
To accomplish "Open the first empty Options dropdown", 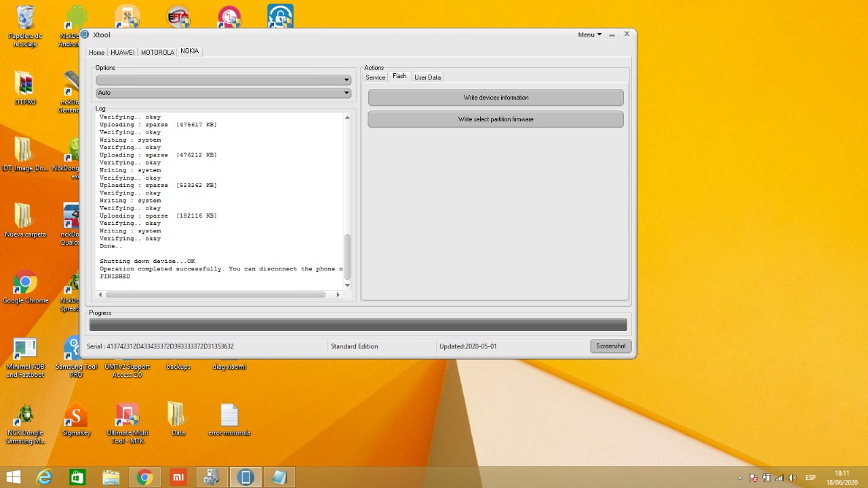I will tap(223, 80).
